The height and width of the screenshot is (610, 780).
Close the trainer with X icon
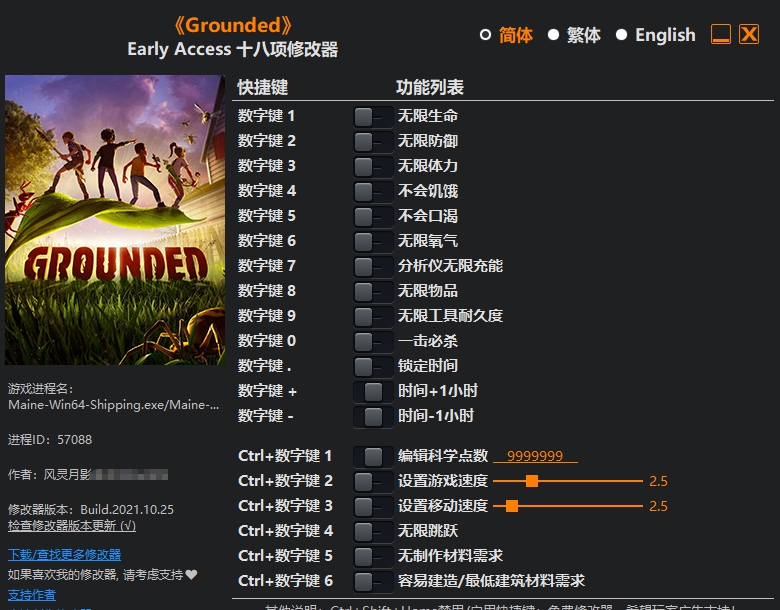tap(749, 34)
